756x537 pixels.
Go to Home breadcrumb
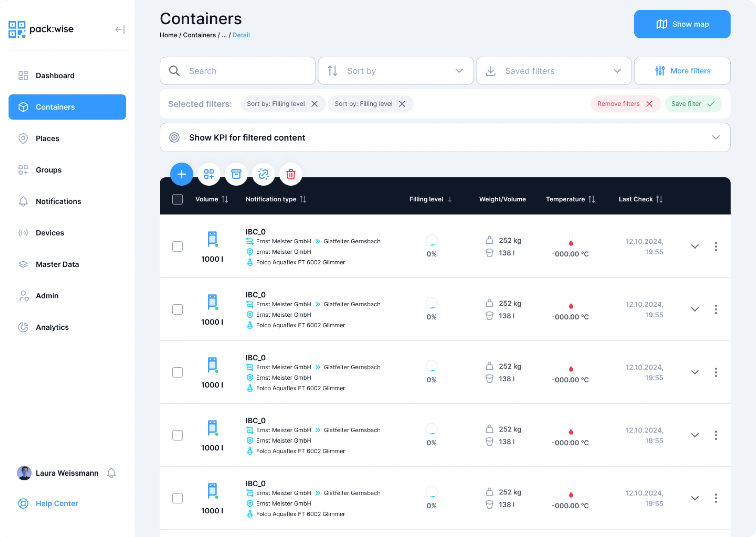pos(169,35)
